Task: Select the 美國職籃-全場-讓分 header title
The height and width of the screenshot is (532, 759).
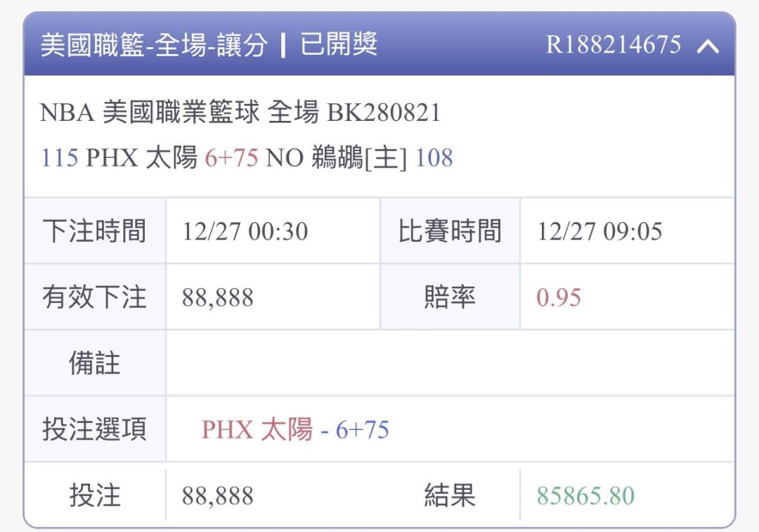Action: coord(154,46)
